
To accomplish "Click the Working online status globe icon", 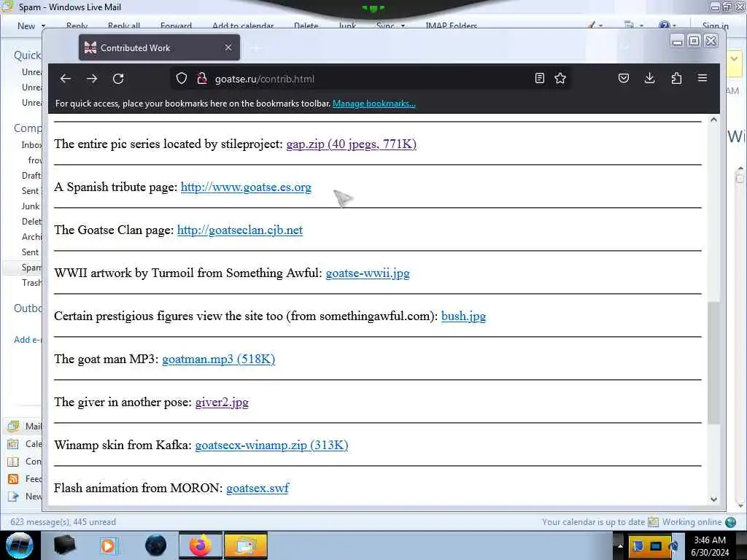I will (730, 522).
